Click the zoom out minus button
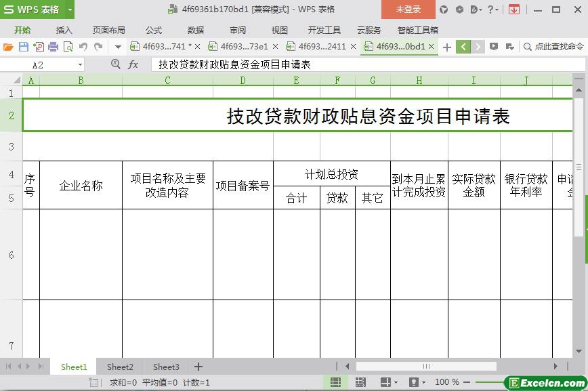588x391 pixels. point(467,382)
